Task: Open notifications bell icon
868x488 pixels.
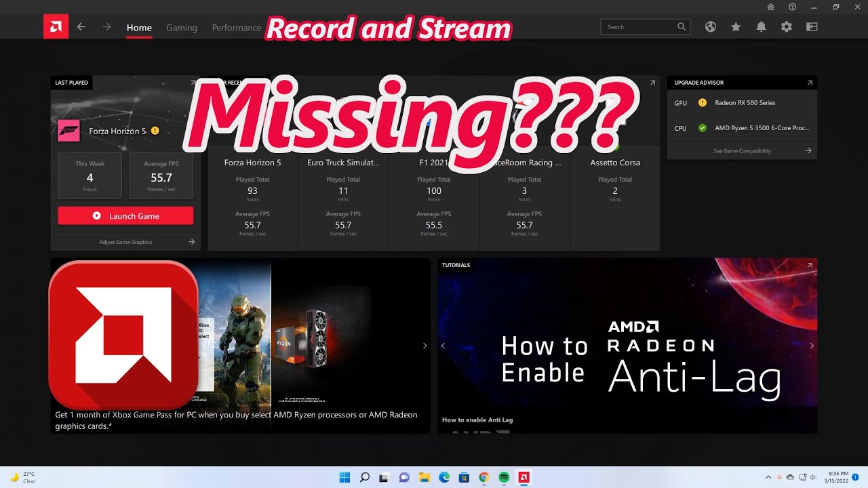Action: tap(761, 27)
